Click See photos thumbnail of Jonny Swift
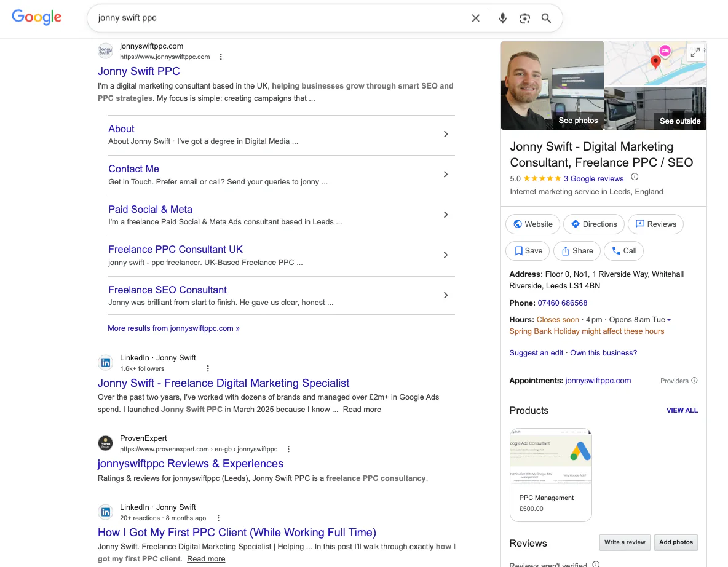This screenshot has width=728, height=567. tap(552, 85)
